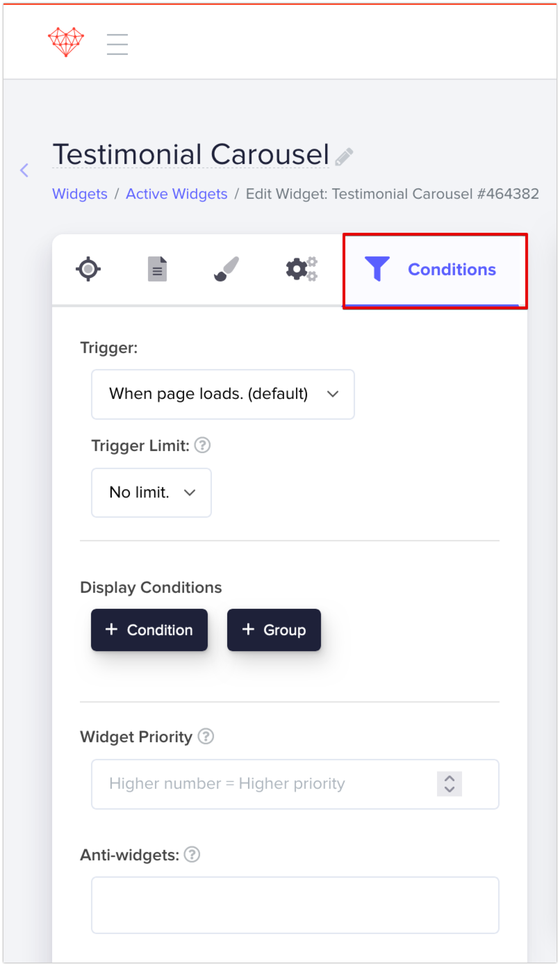560x966 pixels.
Task: Add a condition Group
Action: 274,630
